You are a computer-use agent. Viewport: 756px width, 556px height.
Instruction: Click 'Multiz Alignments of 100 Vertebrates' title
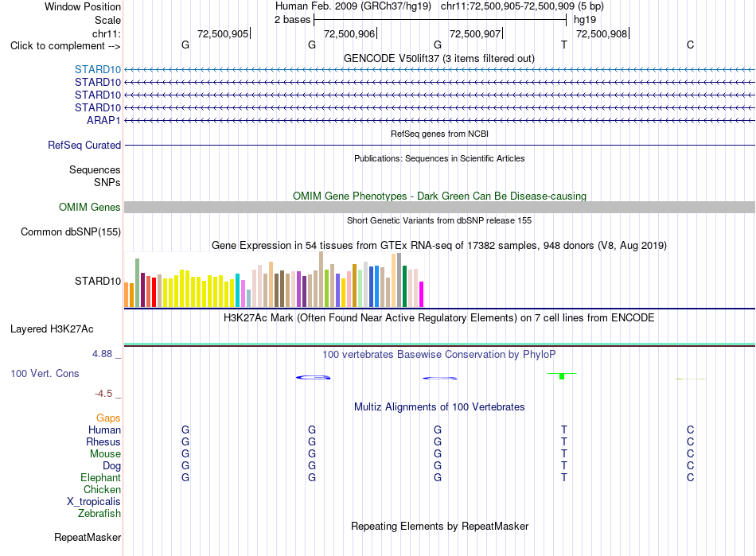[x=439, y=406]
